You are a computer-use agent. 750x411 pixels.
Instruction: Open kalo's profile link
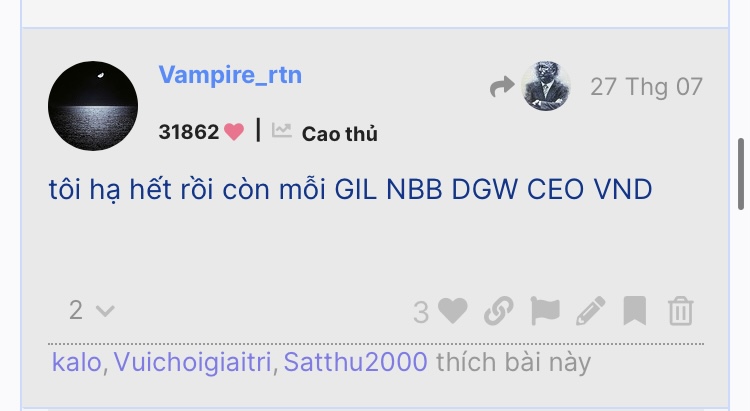pyautogui.click(x=77, y=362)
